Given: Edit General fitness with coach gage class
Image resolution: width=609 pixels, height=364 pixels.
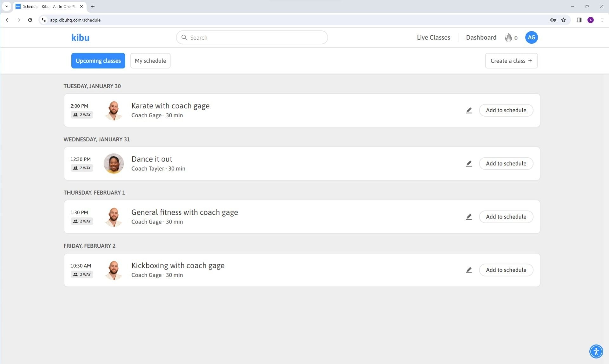Looking at the screenshot, I should pos(468,217).
